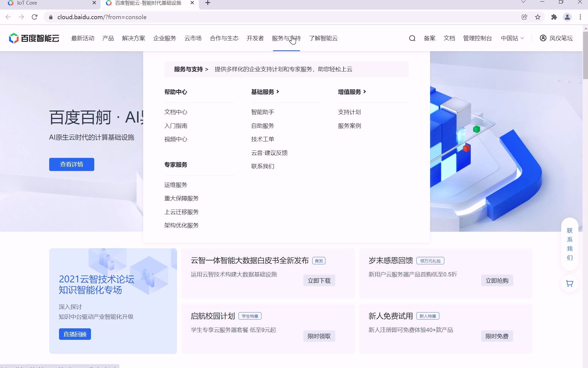
Task: Reload the page with the refresh icon
Action: 34,17
